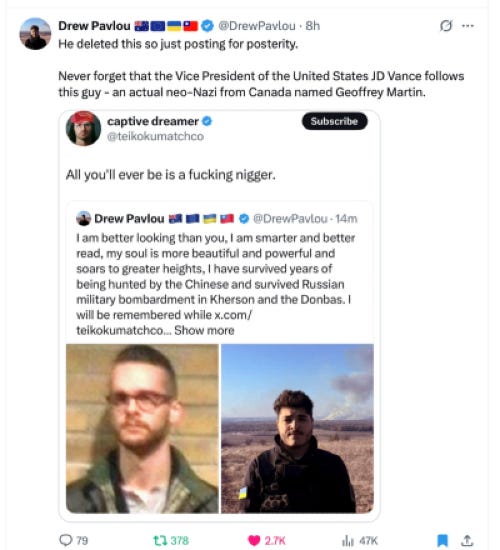The height and width of the screenshot is (550, 500).
Task: Open the three-dot more options menu
Action: tap(468, 26)
